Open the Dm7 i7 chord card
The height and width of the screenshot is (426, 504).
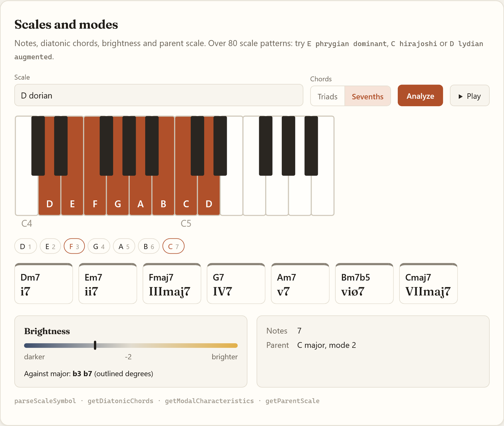pos(44,283)
